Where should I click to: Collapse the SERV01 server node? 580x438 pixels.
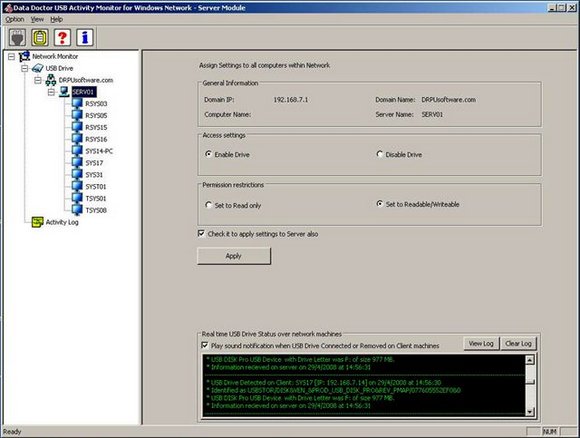pos(51,92)
